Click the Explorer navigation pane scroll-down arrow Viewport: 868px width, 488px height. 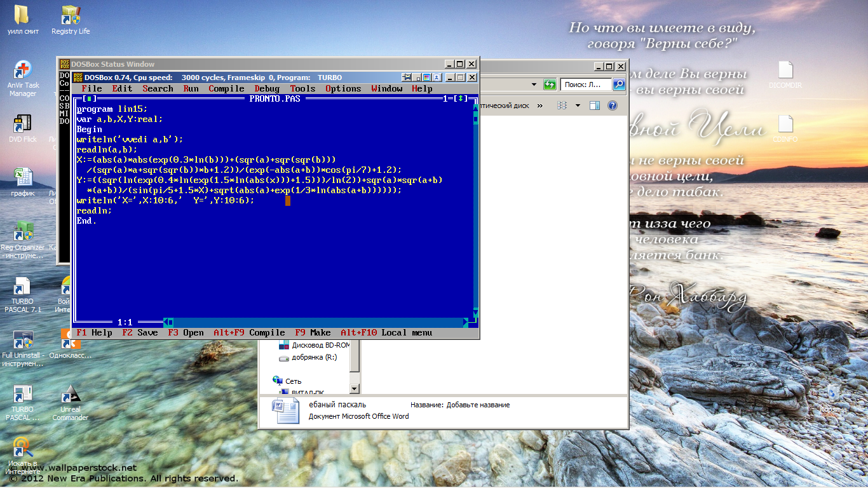355,389
